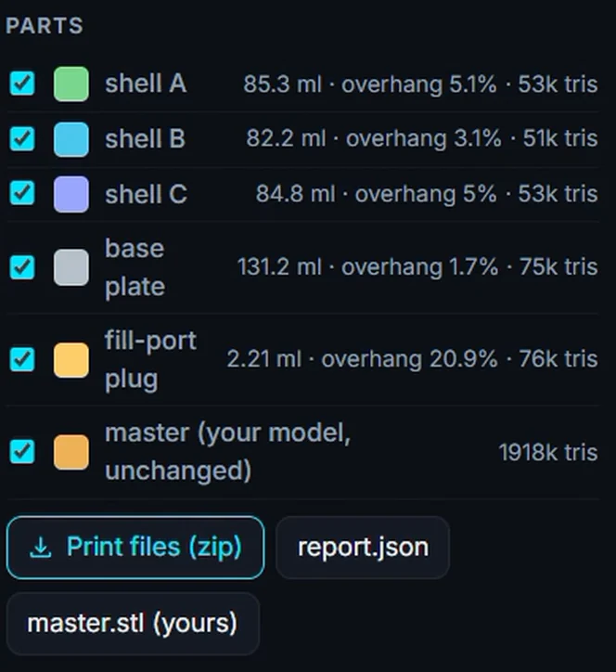Select the master (your model, unchanged) label
616x672 pixels.
pyautogui.click(x=228, y=452)
